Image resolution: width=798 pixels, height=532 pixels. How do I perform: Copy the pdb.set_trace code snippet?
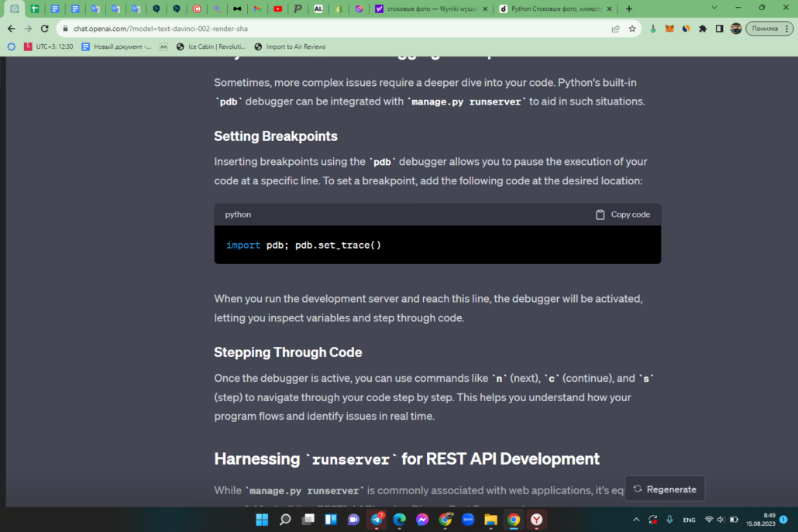[x=622, y=215]
